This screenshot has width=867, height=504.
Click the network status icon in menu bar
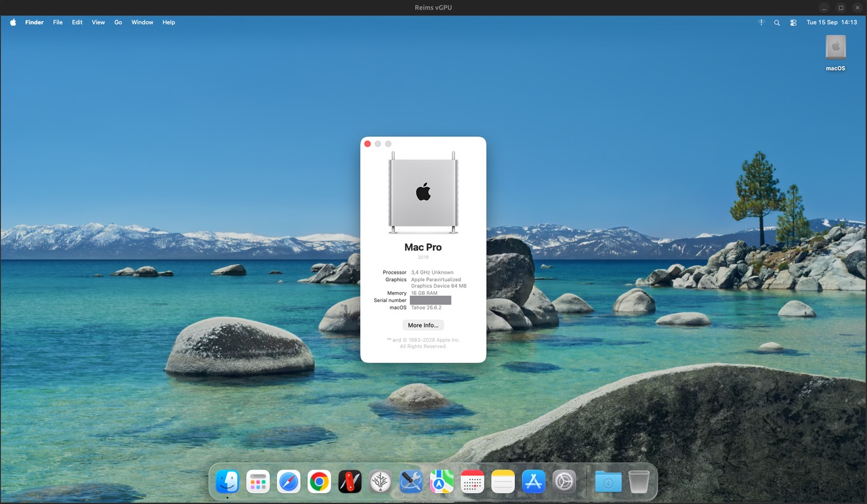pos(761,22)
